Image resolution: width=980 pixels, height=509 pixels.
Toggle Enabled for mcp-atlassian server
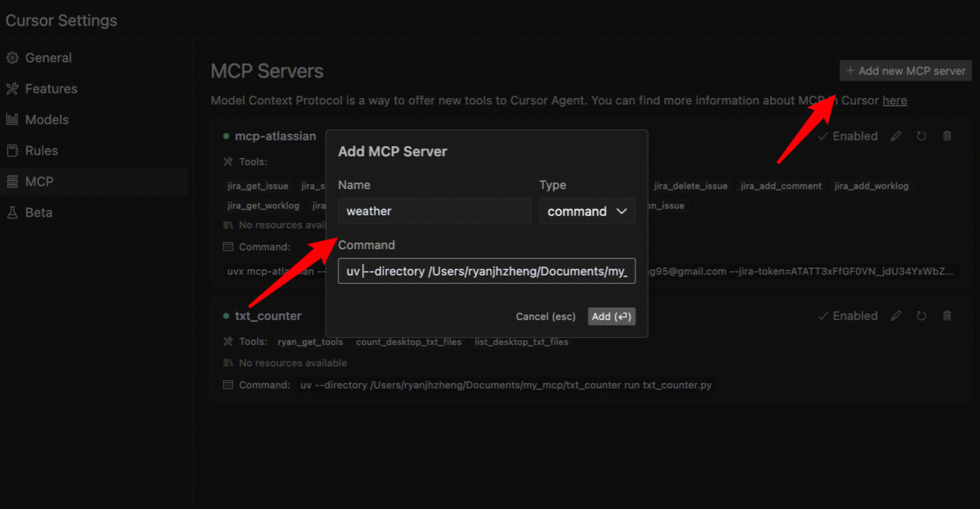tap(848, 136)
